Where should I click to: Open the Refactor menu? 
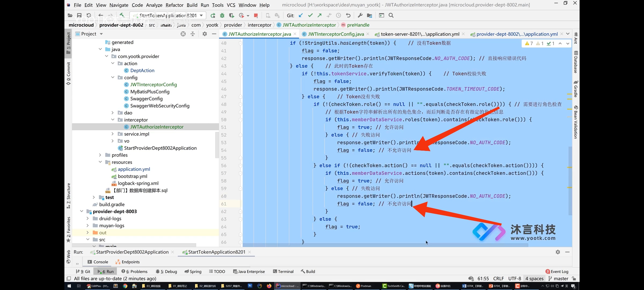(x=174, y=5)
